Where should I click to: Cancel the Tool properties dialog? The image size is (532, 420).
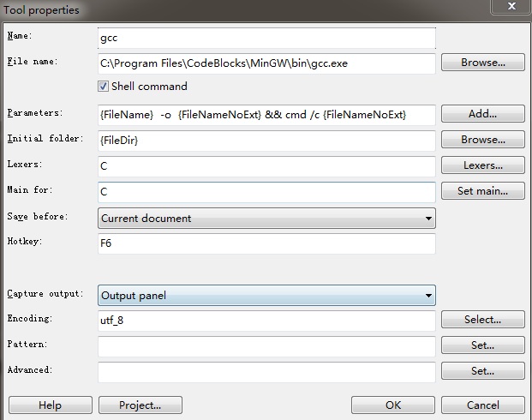(482, 405)
